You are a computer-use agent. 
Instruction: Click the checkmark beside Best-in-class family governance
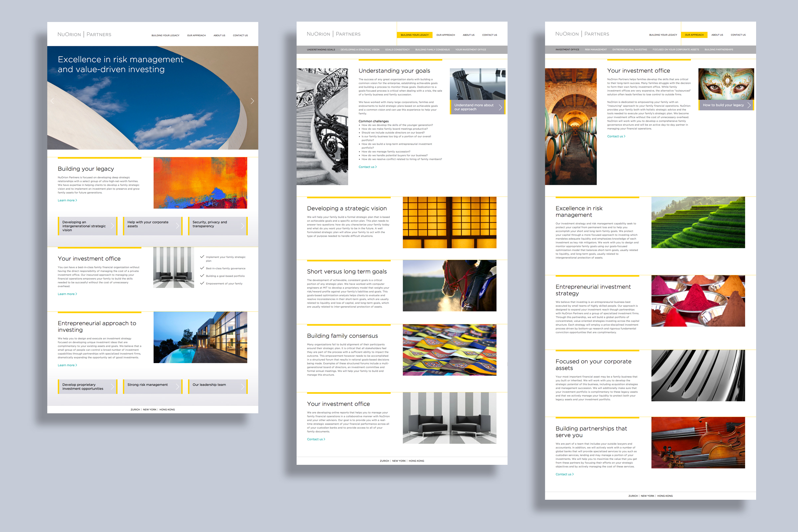point(202,268)
